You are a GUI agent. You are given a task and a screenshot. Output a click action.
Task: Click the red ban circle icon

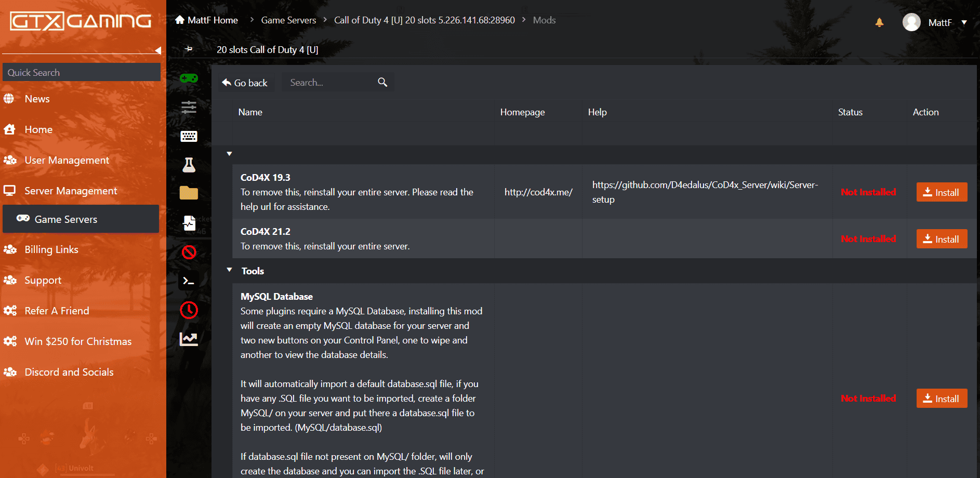click(189, 253)
